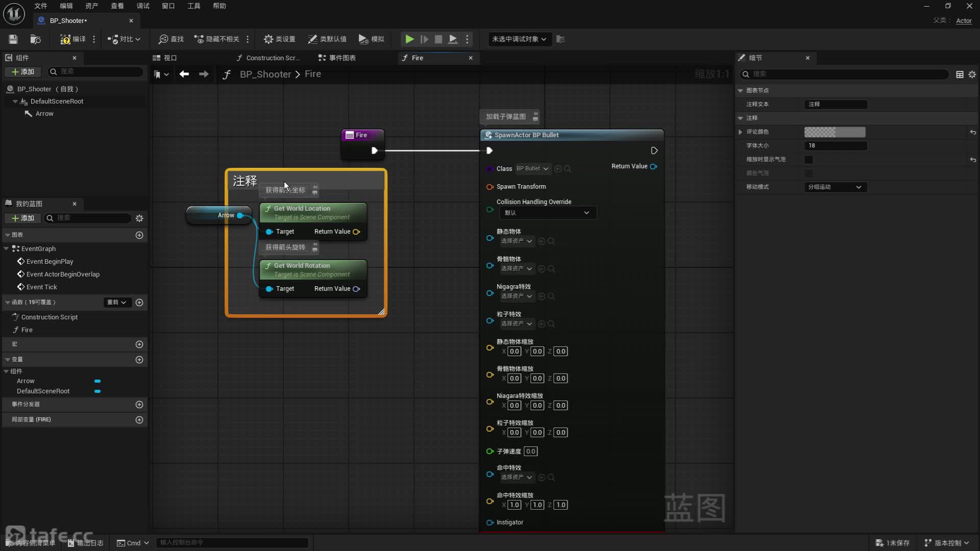Click the save blueprint icon
Screen dimensions: 980x551
(13, 39)
